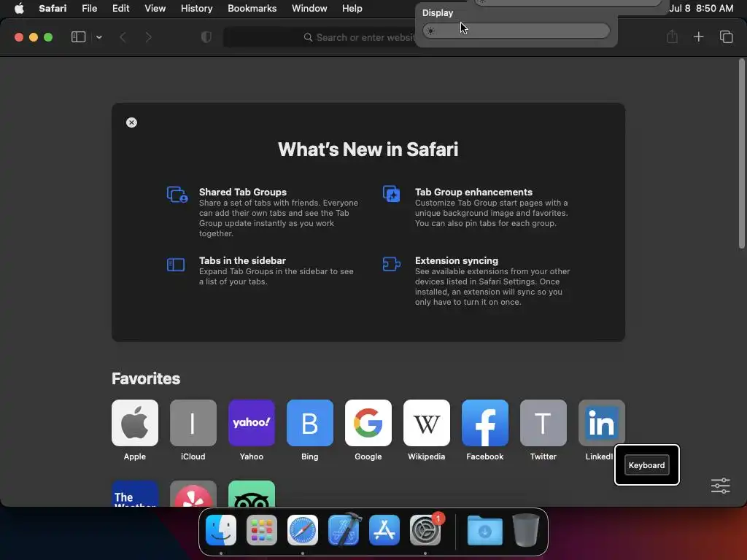747x560 pixels.
Task: Expand the sidebar tab group dropdown arrow
Action: [99, 37]
